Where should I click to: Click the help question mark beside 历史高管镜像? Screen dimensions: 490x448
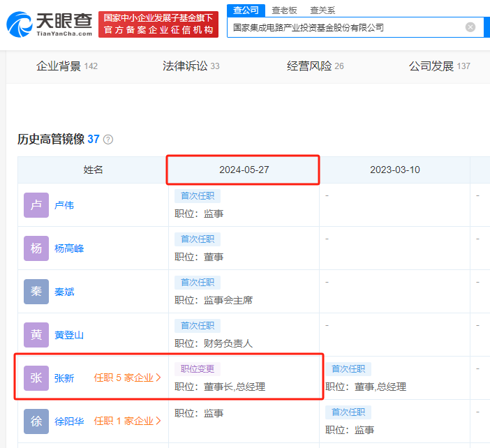(108, 140)
